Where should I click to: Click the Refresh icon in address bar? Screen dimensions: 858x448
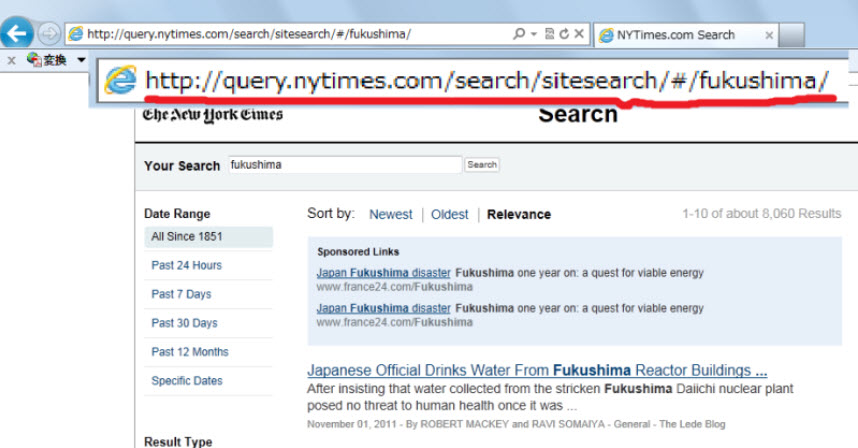pos(565,34)
